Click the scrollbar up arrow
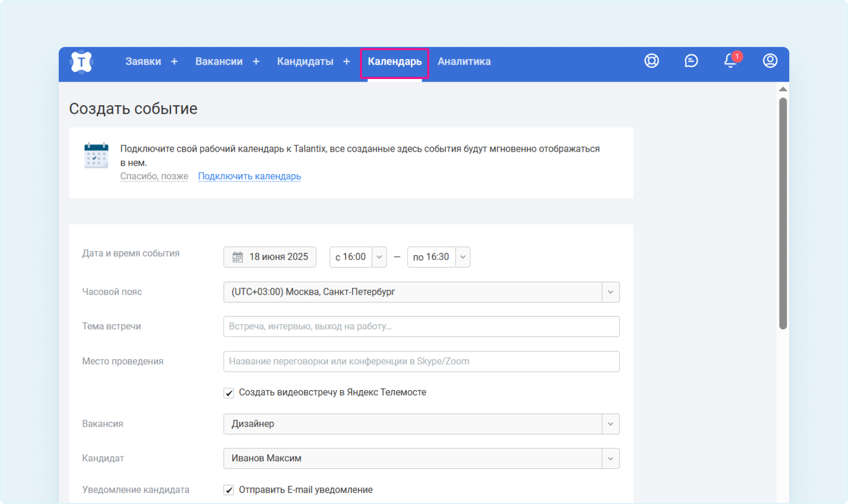This screenshot has height=504, width=848. click(783, 89)
